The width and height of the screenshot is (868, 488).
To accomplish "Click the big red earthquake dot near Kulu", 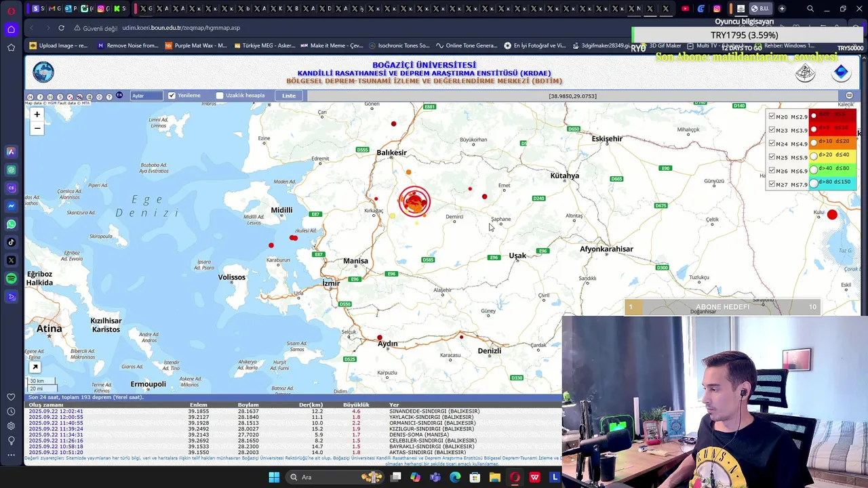I will pyautogui.click(x=832, y=215).
